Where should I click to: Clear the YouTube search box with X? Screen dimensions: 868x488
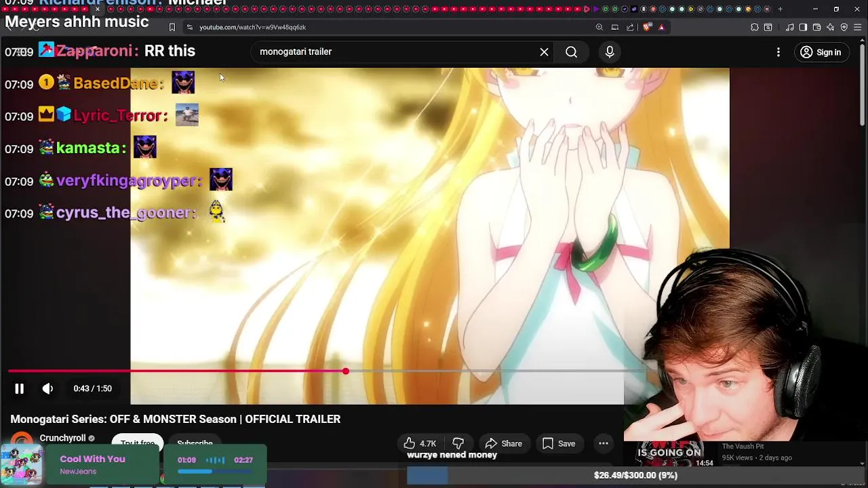pos(544,52)
